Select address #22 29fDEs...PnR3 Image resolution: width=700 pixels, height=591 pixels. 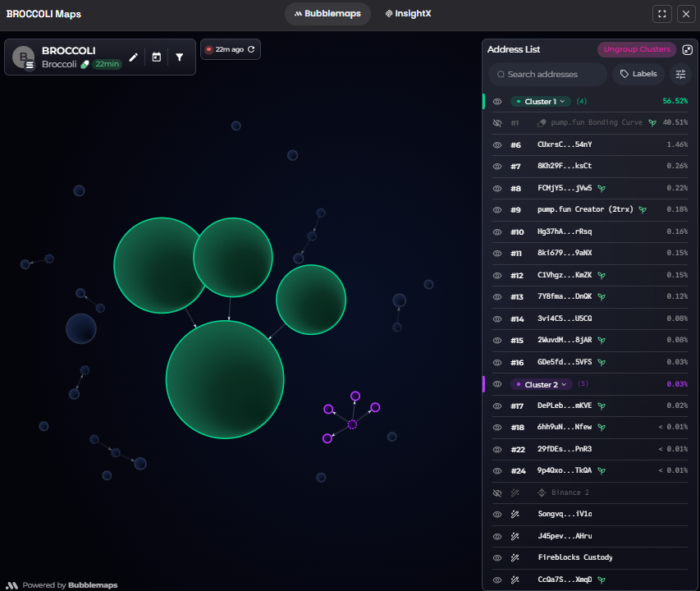[x=590, y=450]
